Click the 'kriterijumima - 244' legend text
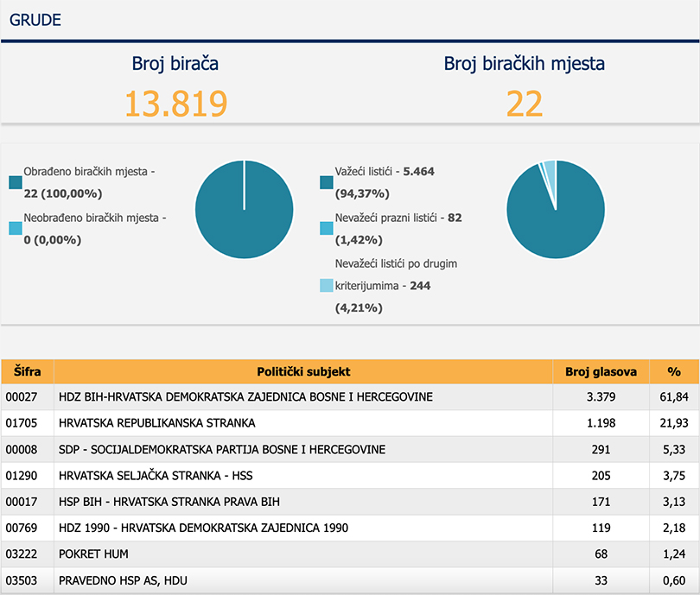Viewport: 700px width, 595px height. click(x=383, y=286)
